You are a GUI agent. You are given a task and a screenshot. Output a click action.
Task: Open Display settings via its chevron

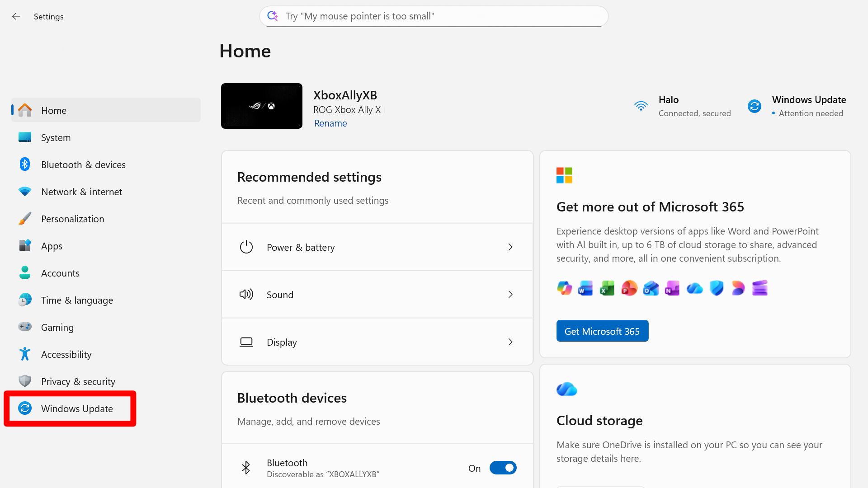click(510, 342)
